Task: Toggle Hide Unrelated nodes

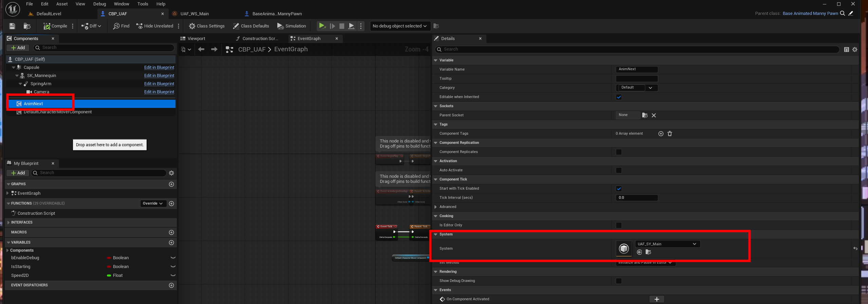Action: (155, 26)
